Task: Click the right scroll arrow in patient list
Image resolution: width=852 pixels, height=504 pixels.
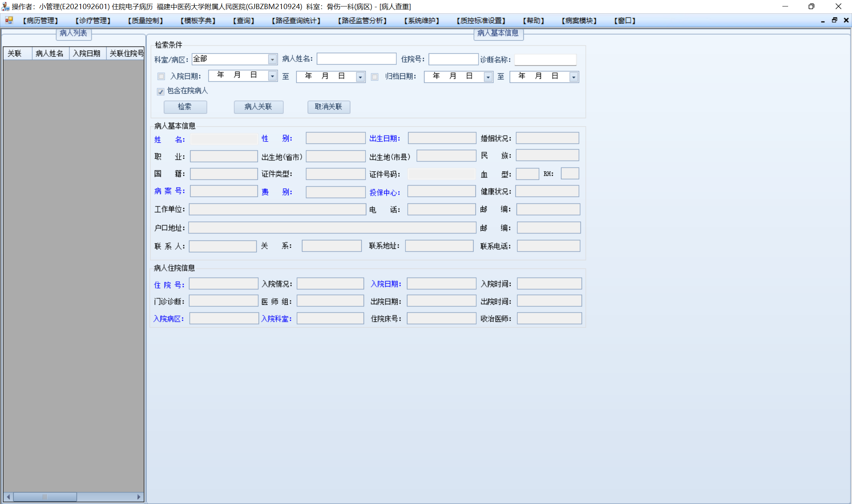Action: [x=139, y=497]
